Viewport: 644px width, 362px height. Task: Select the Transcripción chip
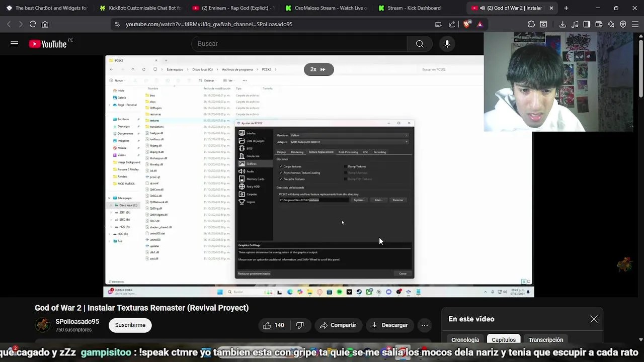click(546, 340)
